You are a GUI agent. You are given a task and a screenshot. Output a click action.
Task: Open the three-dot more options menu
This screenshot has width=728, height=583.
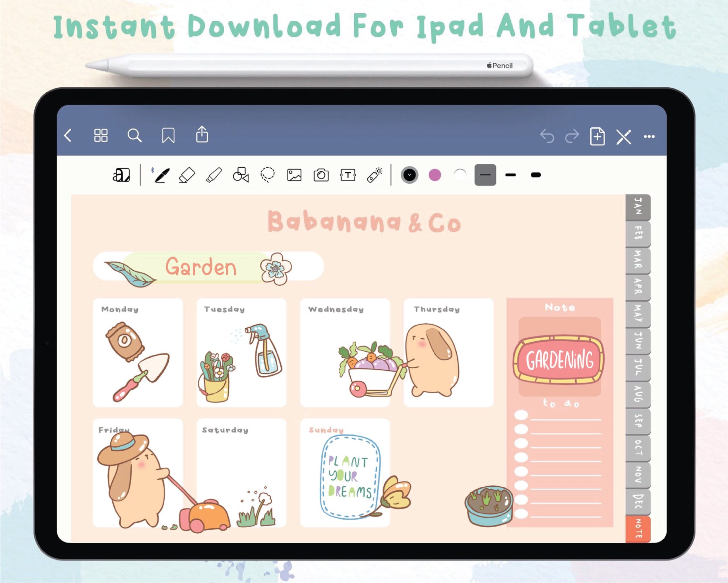pos(649,136)
